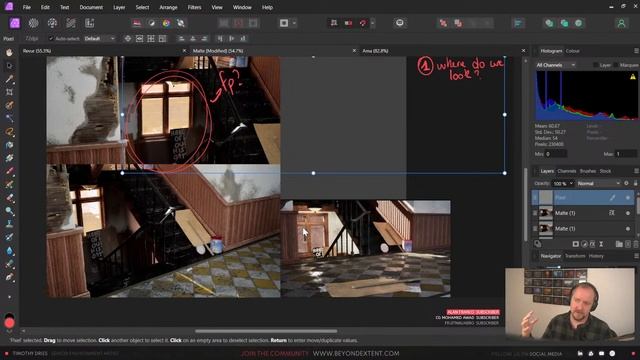Image resolution: width=640 pixels, height=360 pixels.
Task: Select the Clone Brush tool
Action: pos(9,224)
